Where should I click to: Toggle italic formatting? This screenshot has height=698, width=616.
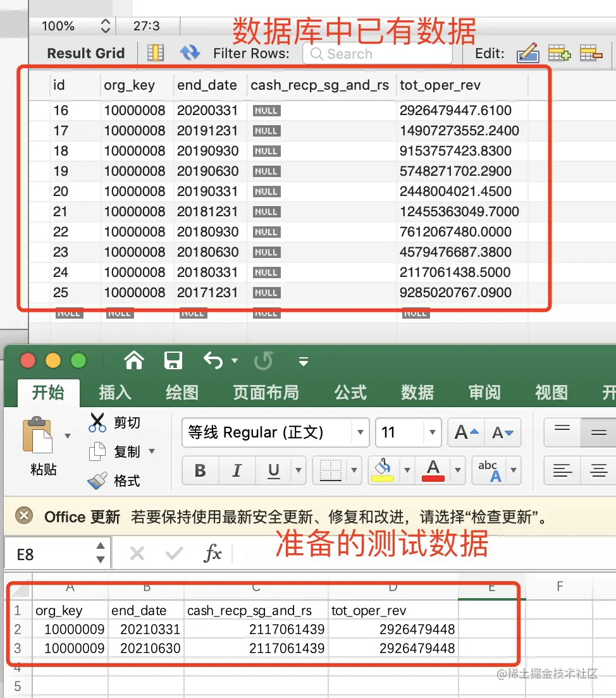(x=237, y=470)
